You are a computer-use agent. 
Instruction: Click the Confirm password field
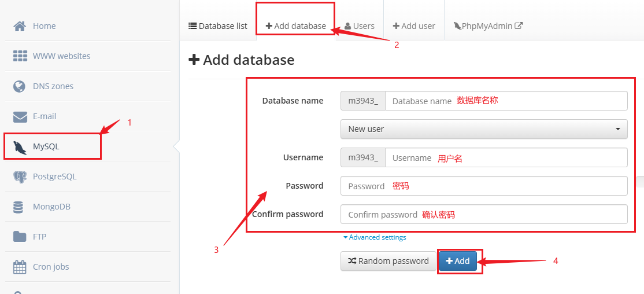pos(484,214)
